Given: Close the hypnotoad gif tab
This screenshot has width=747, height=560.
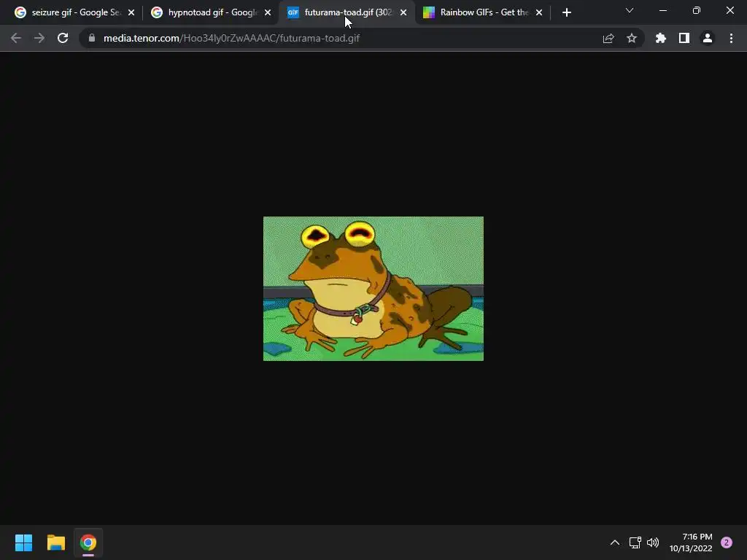Looking at the screenshot, I should coord(268,12).
